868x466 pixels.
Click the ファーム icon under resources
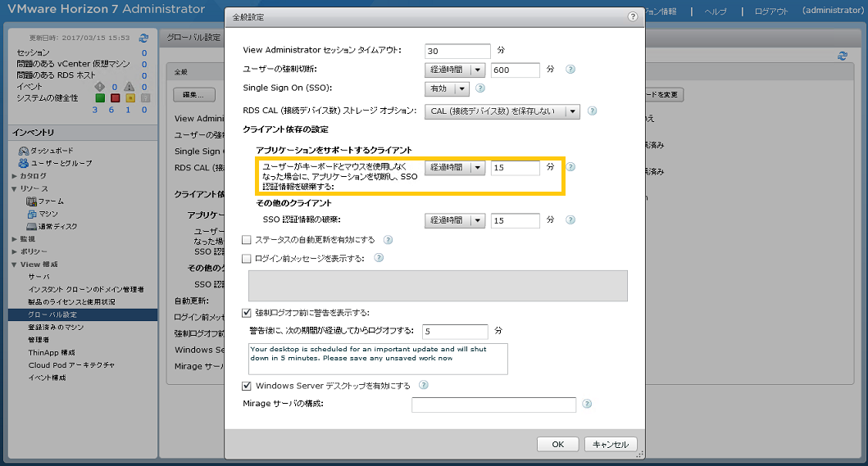[31, 201]
